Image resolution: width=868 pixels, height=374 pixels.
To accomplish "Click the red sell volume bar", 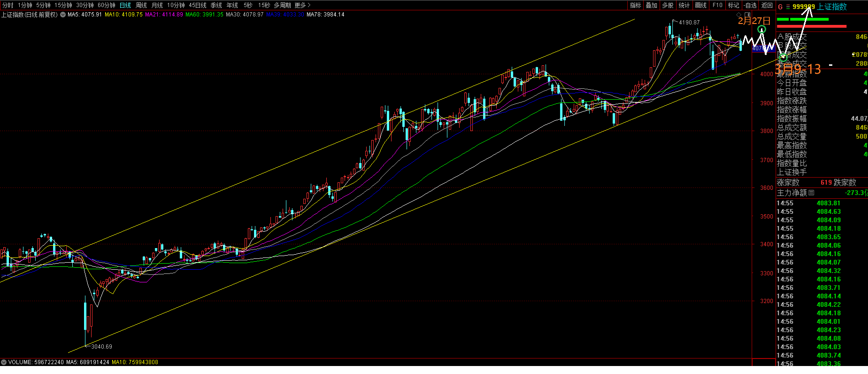I will (811, 26).
